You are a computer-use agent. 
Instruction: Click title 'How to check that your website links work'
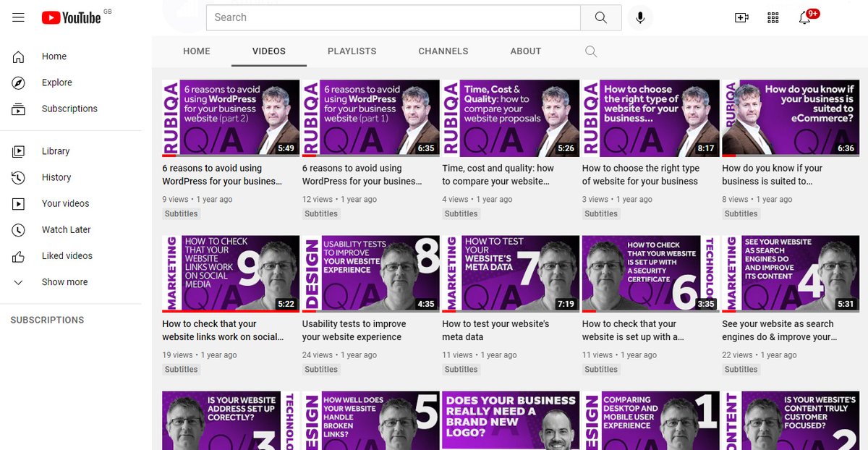[223, 330]
